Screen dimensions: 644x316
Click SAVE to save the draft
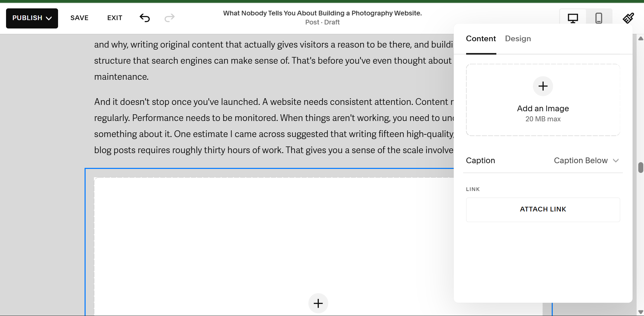pyautogui.click(x=79, y=18)
